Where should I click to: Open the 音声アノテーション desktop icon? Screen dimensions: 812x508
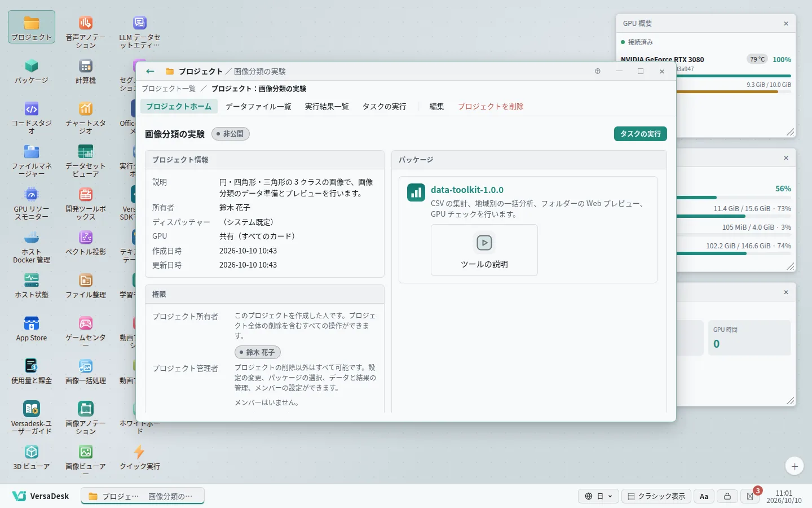point(86,32)
